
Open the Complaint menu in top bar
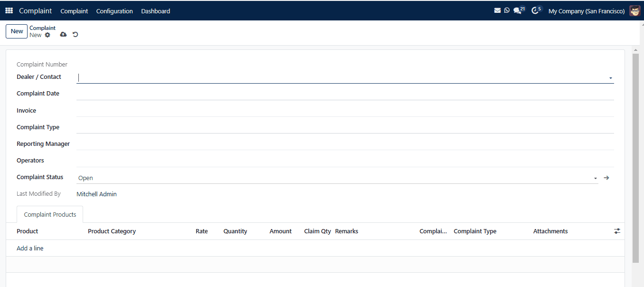(x=74, y=11)
